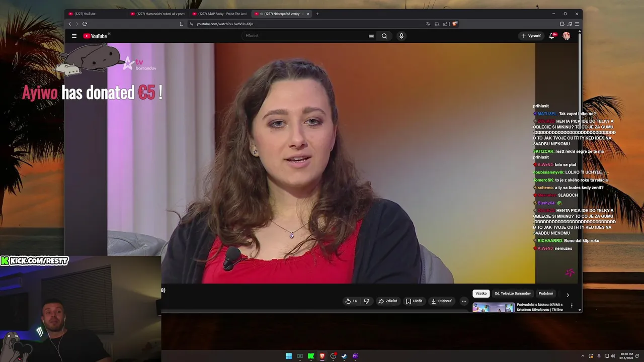This screenshot has width=644, height=362.
Task: Select the Všetko filter chip
Action: pos(481,294)
